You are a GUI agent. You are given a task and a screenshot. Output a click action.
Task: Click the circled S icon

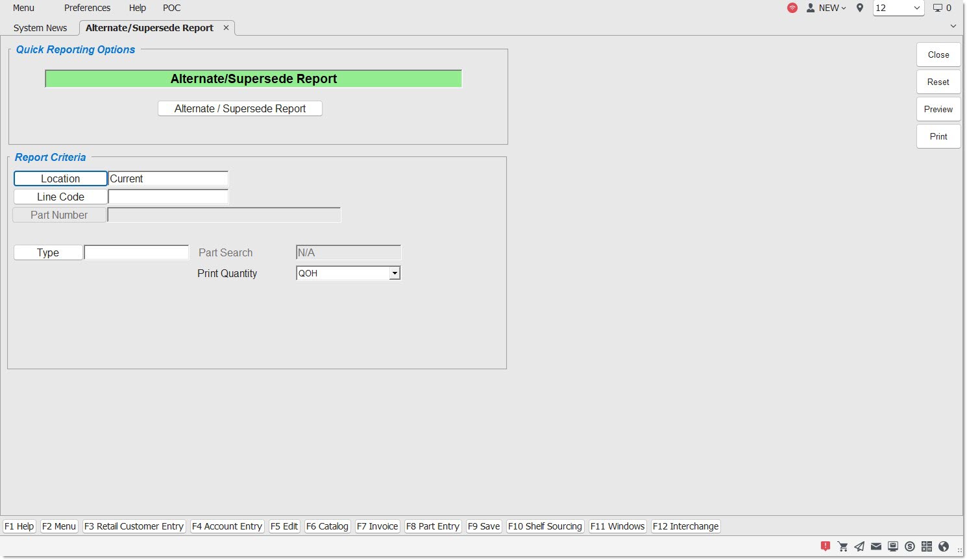click(910, 546)
